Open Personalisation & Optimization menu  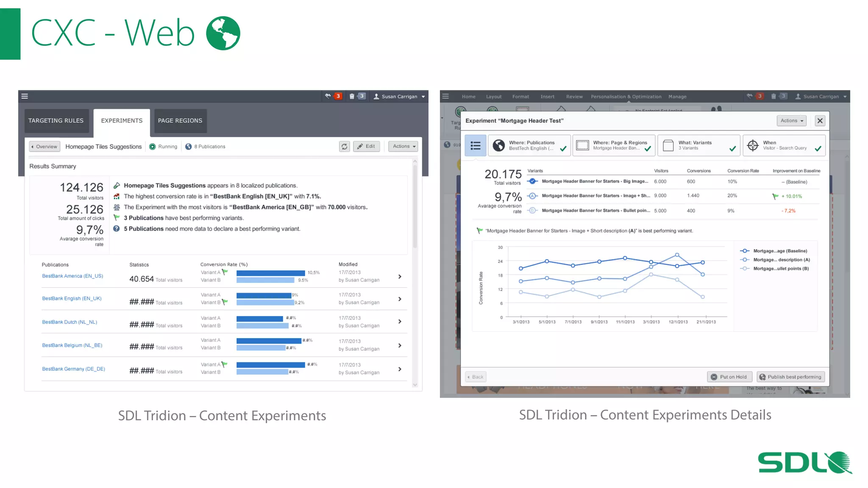626,97
